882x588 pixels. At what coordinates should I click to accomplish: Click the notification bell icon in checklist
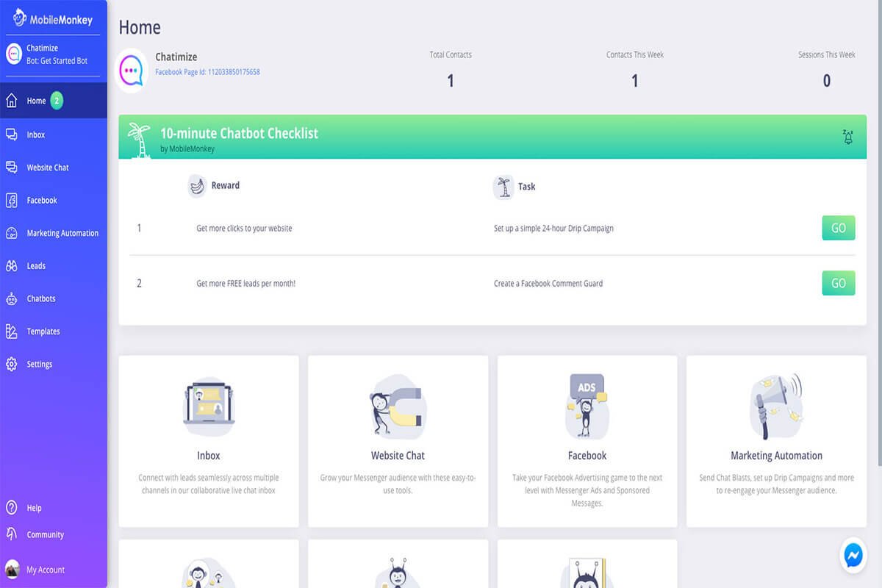[848, 137]
